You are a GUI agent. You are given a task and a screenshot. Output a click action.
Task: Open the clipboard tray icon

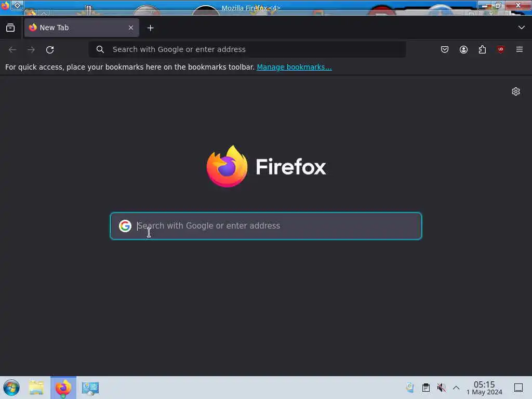[x=426, y=388]
